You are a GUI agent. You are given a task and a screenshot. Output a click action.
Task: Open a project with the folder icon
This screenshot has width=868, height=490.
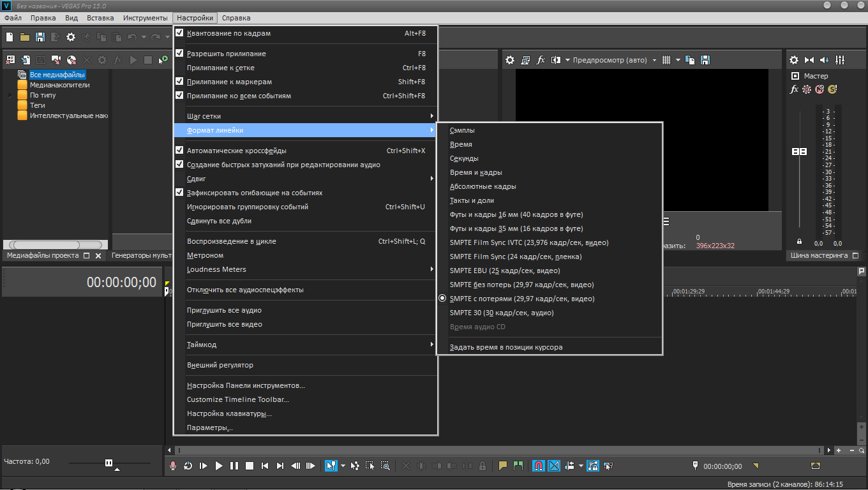pos(25,38)
